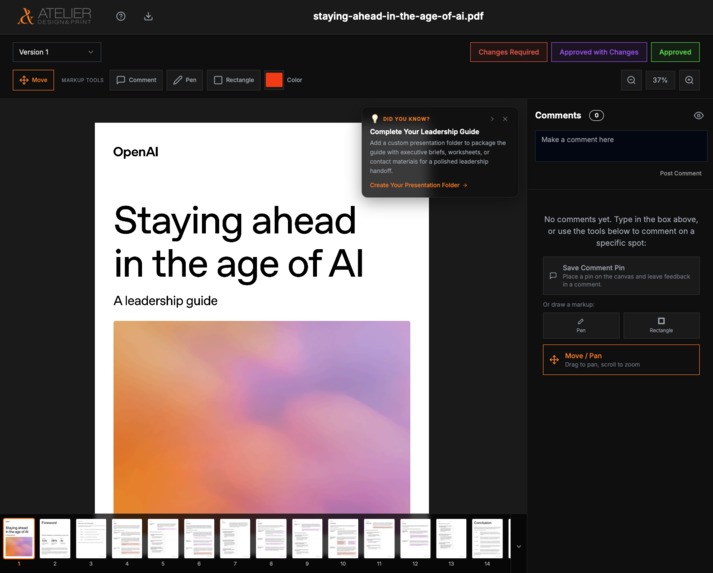This screenshot has height=573, width=713.
Task: Select the Pen tool in toolbar
Action: 185,80
